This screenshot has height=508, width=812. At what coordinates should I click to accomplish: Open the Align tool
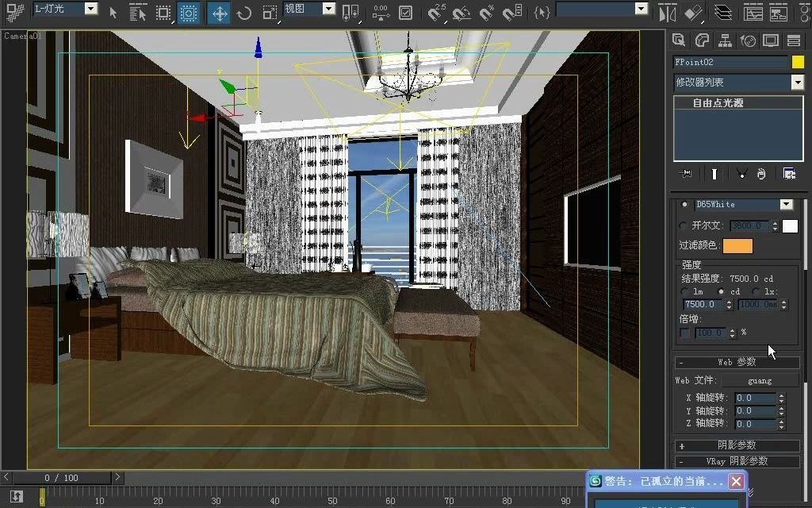(694, 13)
